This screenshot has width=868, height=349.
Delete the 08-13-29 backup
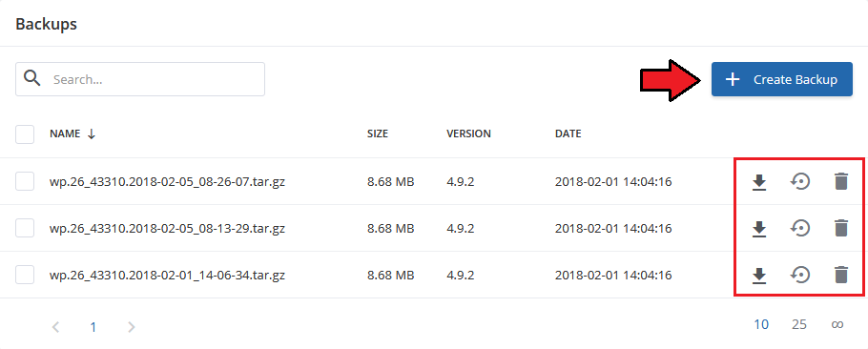click(841, 228)
